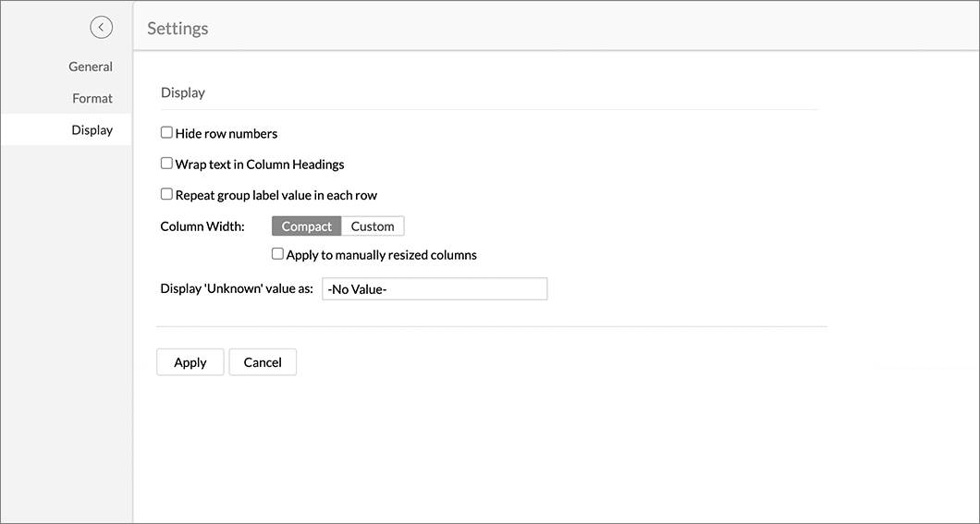Open the General settings tab
The height and width of the screenshot is (524, 980).
point(91,67)
